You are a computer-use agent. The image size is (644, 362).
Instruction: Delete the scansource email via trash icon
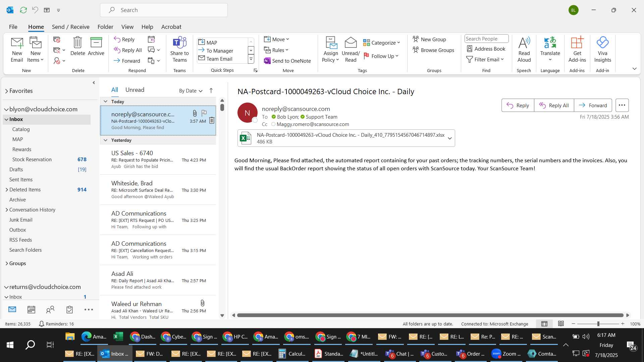pyautogui.click(x=212, y=120)
